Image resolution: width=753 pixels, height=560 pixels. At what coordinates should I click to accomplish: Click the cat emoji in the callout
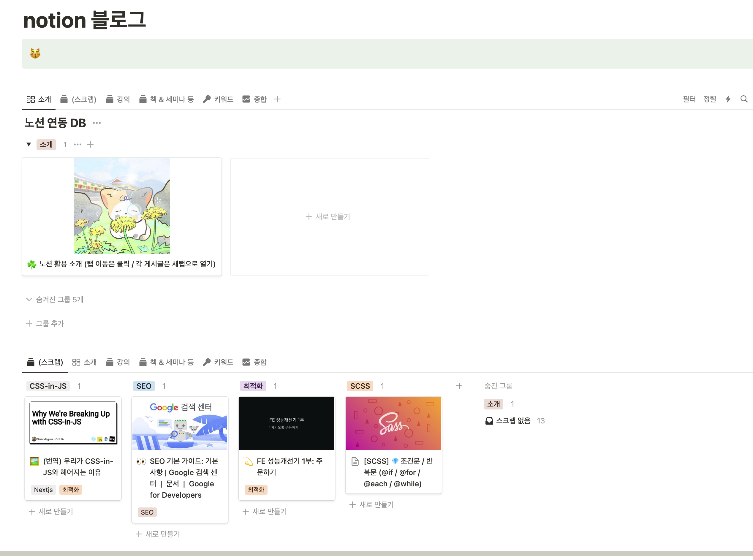pyautogui.click(x=35, y=53)
